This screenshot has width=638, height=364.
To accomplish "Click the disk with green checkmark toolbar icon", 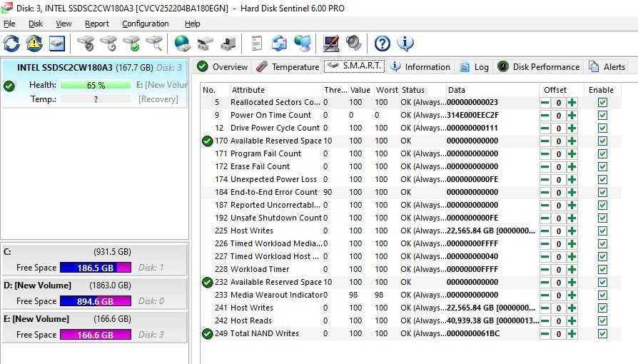I will 132,43.
